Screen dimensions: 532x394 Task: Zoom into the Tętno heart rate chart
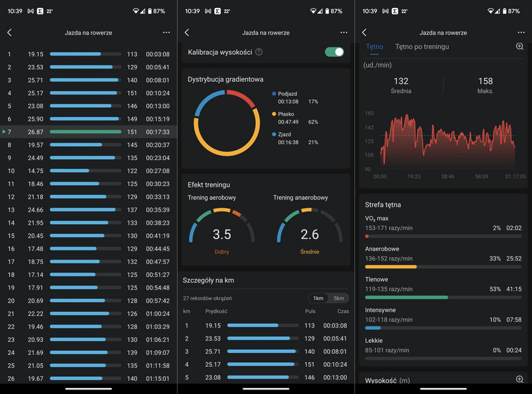point(519,46)
